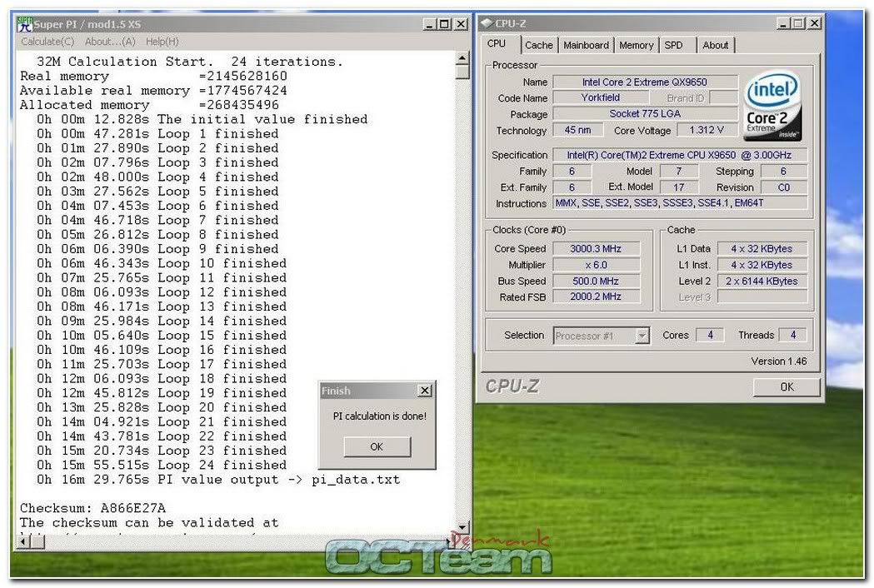Click the Revision value 'C0'
Screen dimensions: 874x588
coord(784,187)
